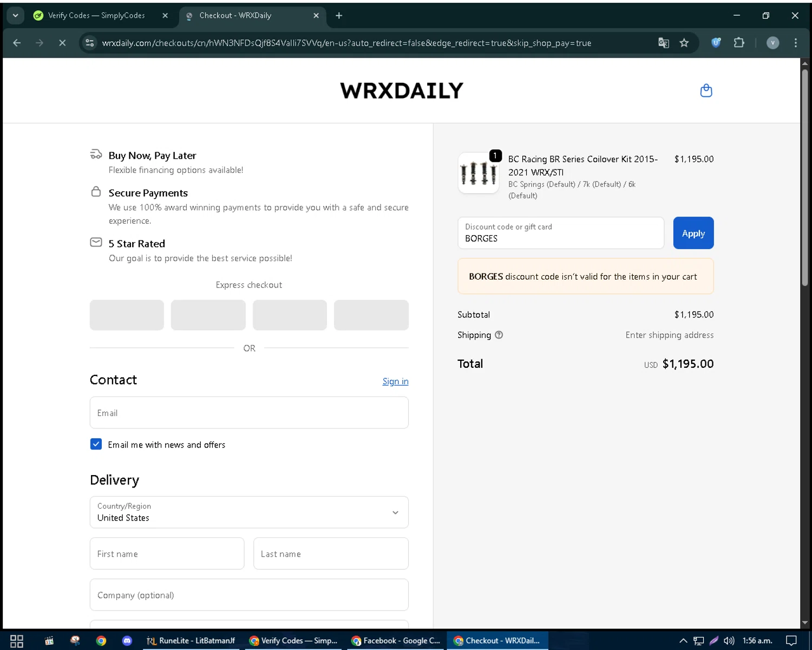Image resolution: width=812 pixels, height=650 pixels.
Task: Open Discord from the taskbar
Action: 127,641
